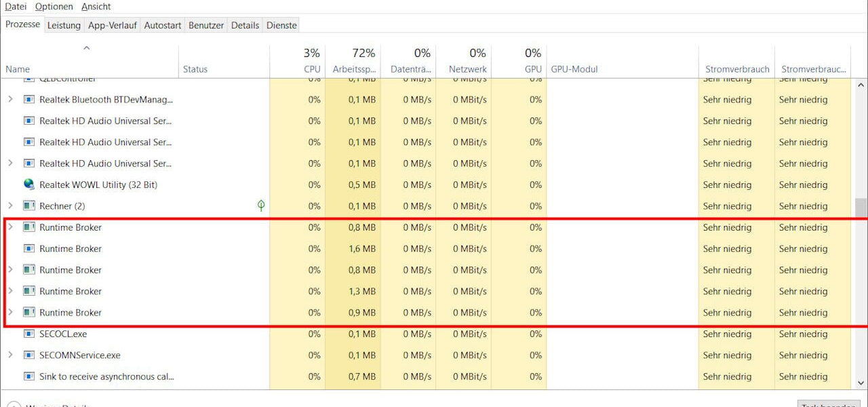Click the icon of Runtime Broker using 0,9 MB

pos(29,313)
